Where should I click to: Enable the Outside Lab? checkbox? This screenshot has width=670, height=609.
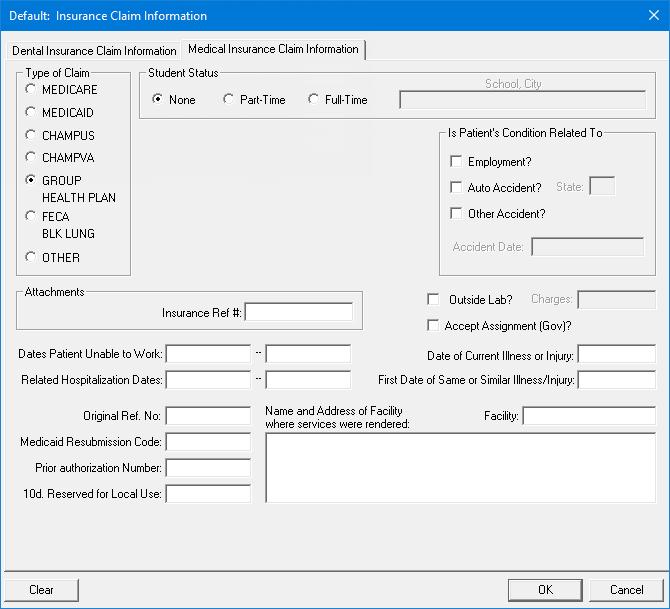(x=434, y=299)
